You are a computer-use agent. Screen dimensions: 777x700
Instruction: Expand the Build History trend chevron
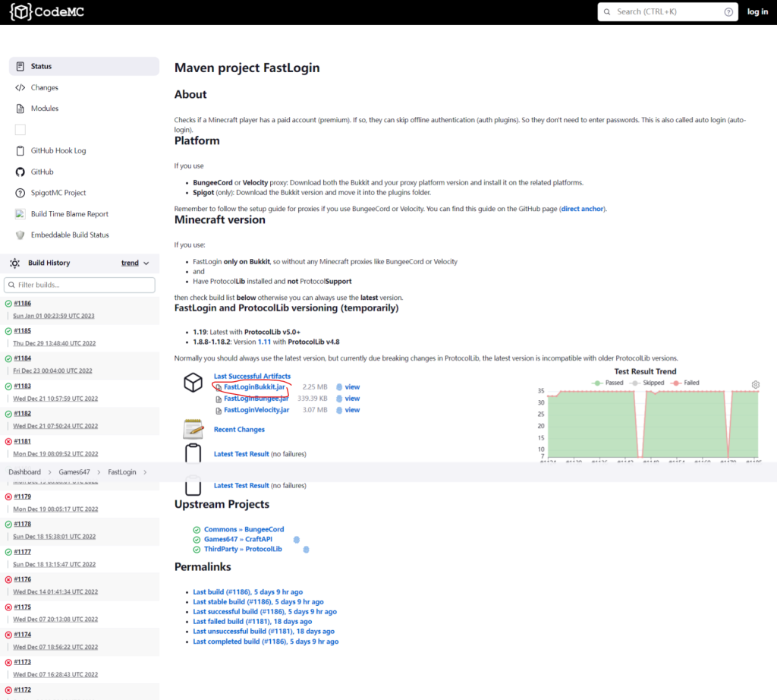(x=146, y=263)
